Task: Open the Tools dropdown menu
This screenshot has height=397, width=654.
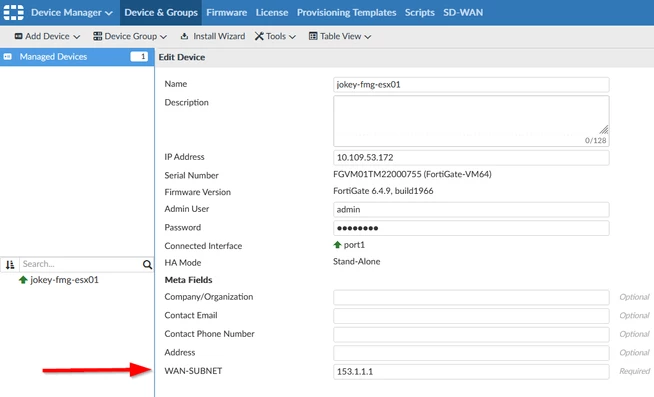Action: click(x=275, y=36)
